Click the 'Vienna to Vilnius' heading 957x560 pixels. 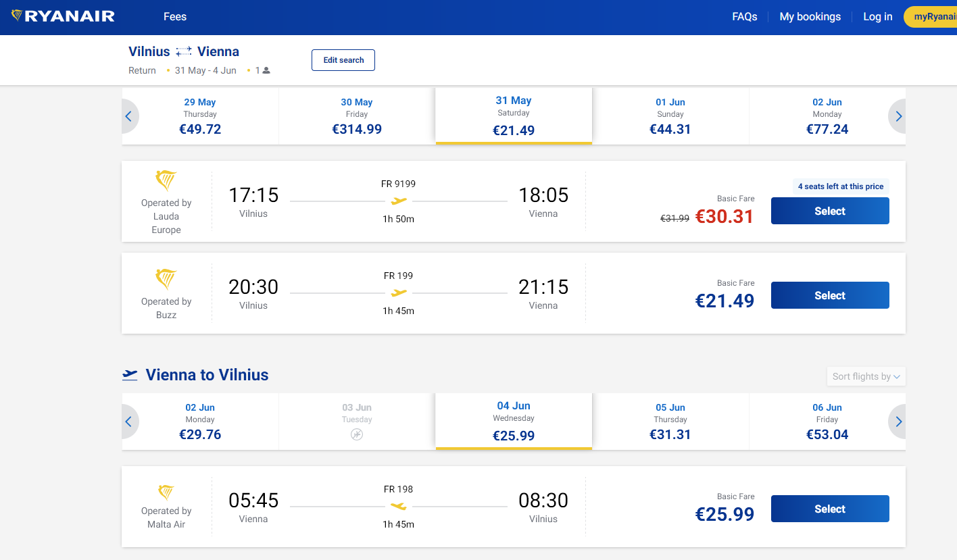click(x=207, y=375)
